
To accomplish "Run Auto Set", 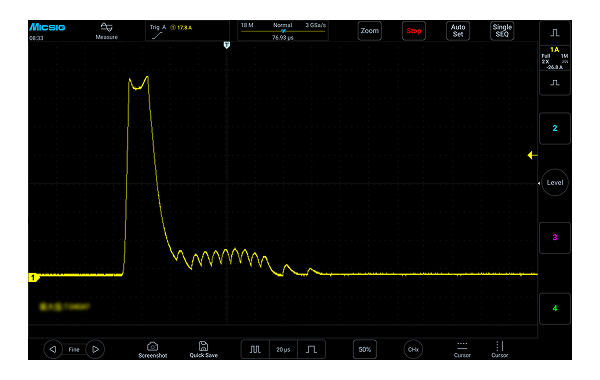I will 458,31.
